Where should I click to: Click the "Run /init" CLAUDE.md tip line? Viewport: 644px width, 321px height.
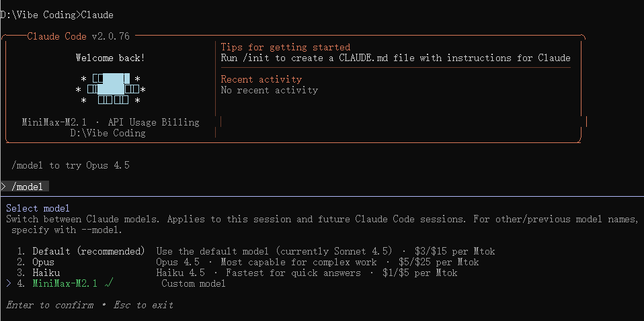pos(395,58)
